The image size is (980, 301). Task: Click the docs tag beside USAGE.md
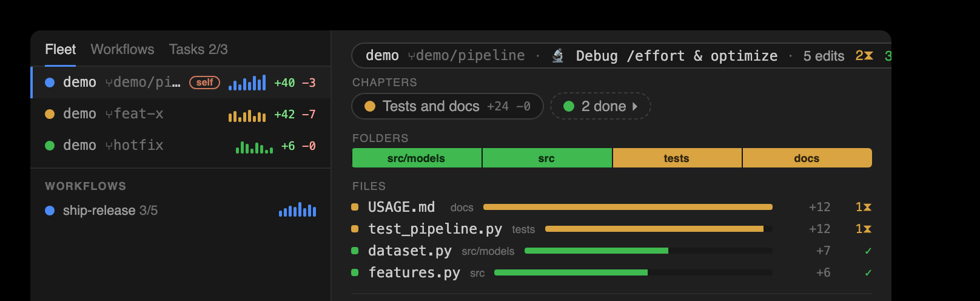462,208
